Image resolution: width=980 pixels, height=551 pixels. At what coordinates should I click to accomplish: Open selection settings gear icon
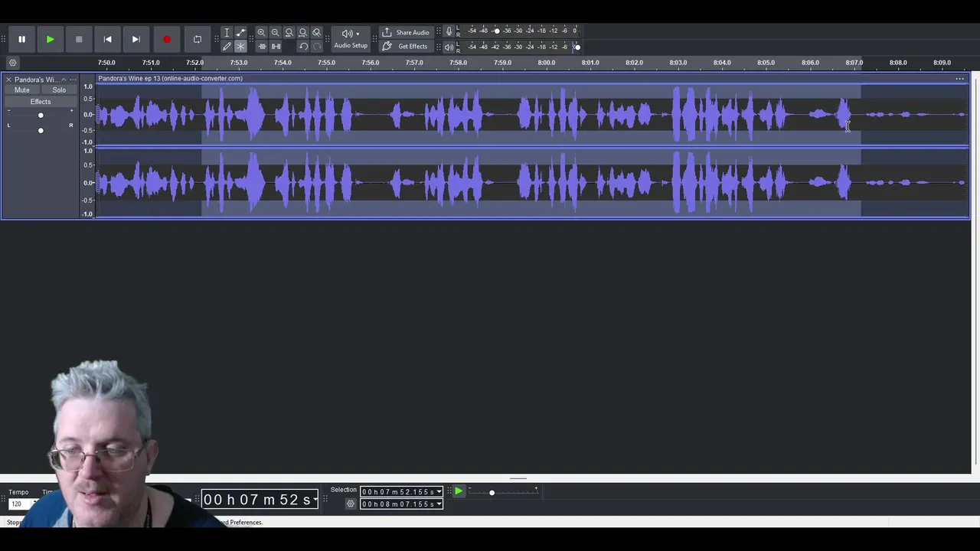351,504
